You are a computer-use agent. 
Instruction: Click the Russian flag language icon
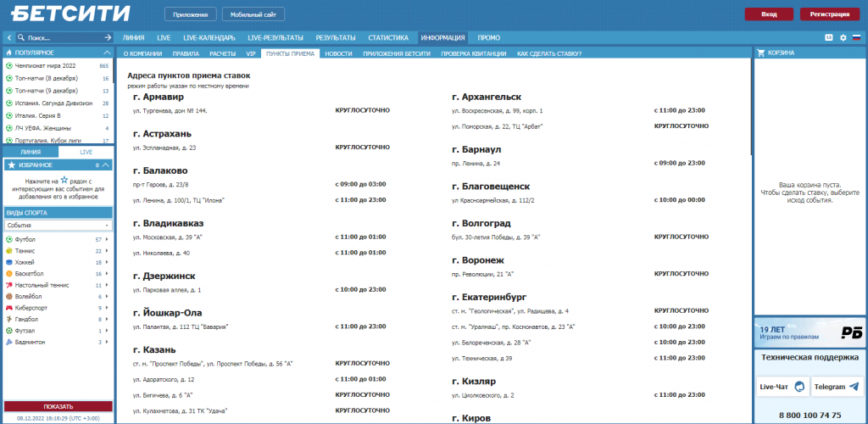click(856, 38)
